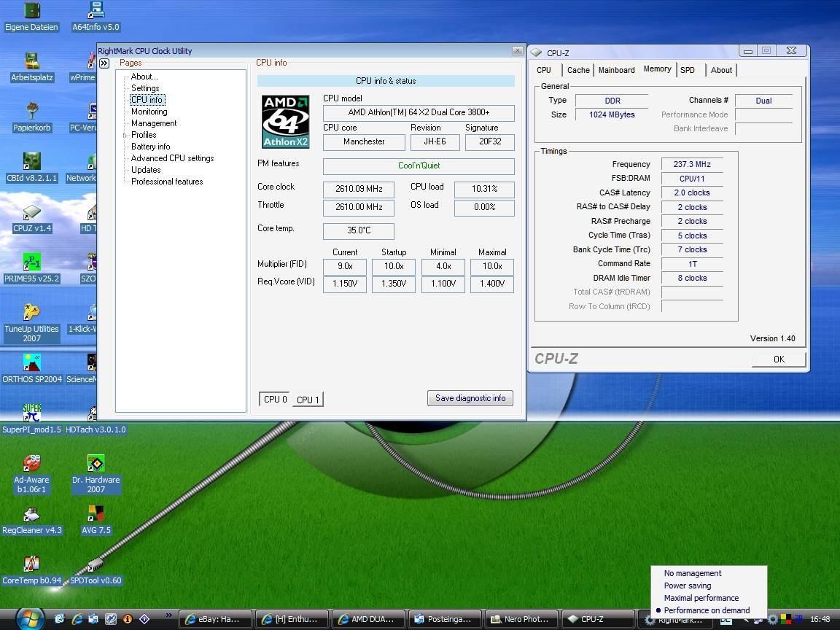Select CPU info tree entry
840x630 pixels.
(x=147, y=100)
